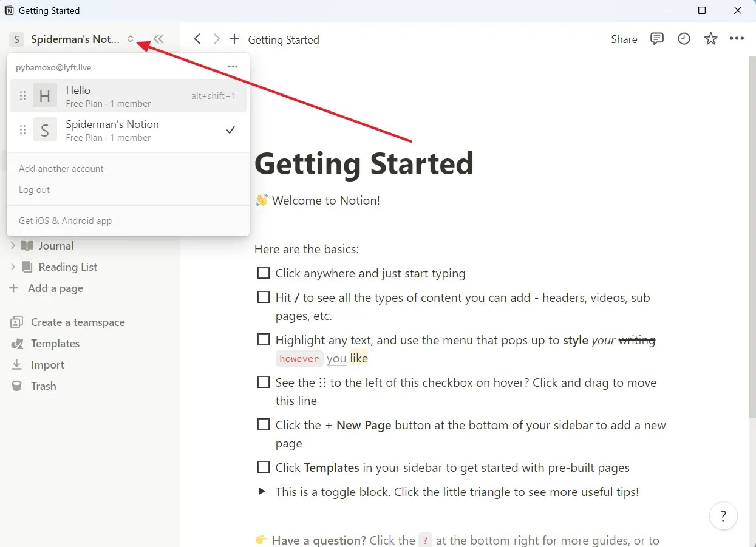Screen dimensions: 756x547
Task: Open the help question mark button
Action: click(x=723, y=515)
